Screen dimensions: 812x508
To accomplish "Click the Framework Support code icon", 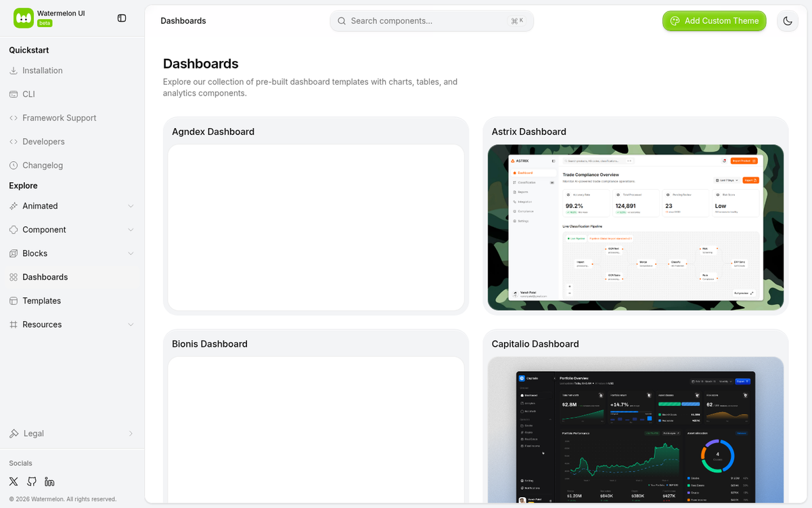I will (x=14, y=118).
